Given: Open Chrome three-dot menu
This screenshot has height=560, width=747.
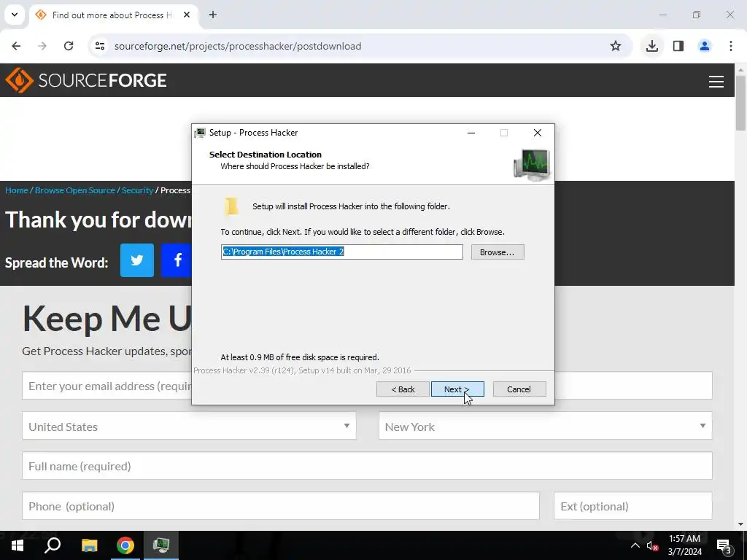Looking at the screenshot, I should (x=731, y=46).
